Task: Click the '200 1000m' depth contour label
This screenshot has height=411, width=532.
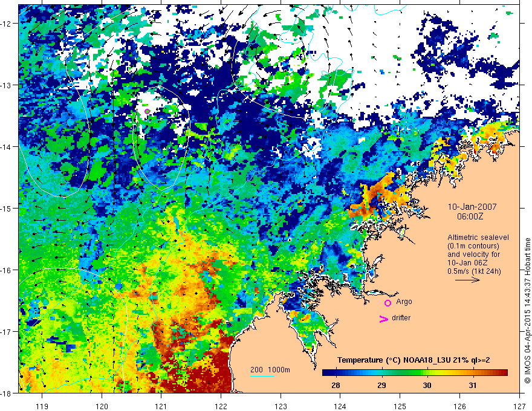Action: pos(270,370)
